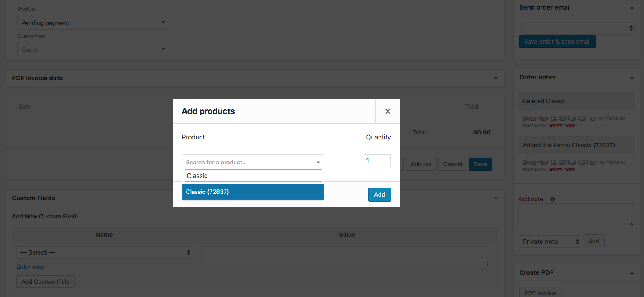
Task: Click the product search box containing Classic
Action: click(x=253, y=176)
